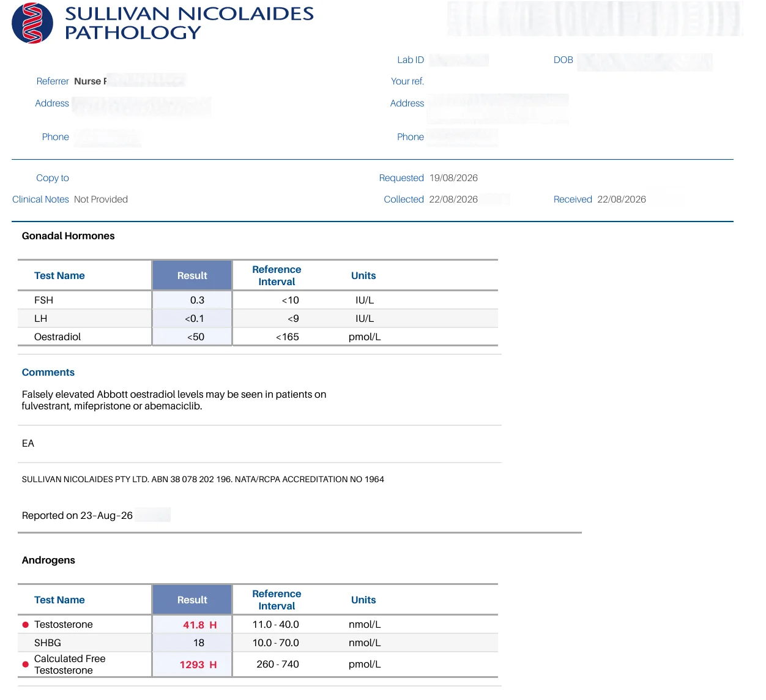
Task: Select the Received date 22/08/2026
Action: 622,199
